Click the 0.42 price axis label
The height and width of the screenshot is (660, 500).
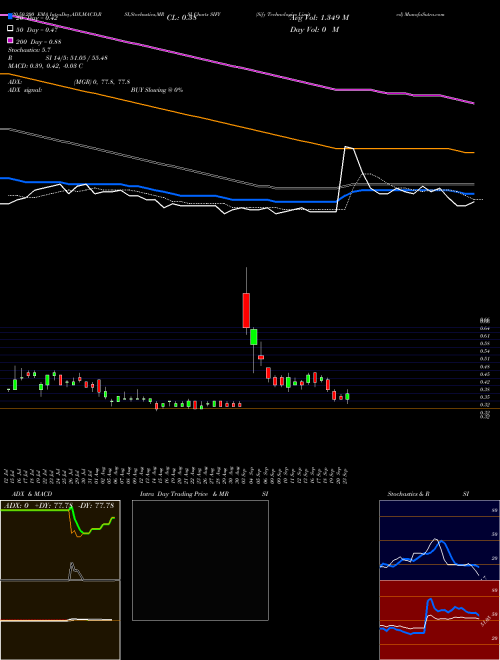point(484,382)
